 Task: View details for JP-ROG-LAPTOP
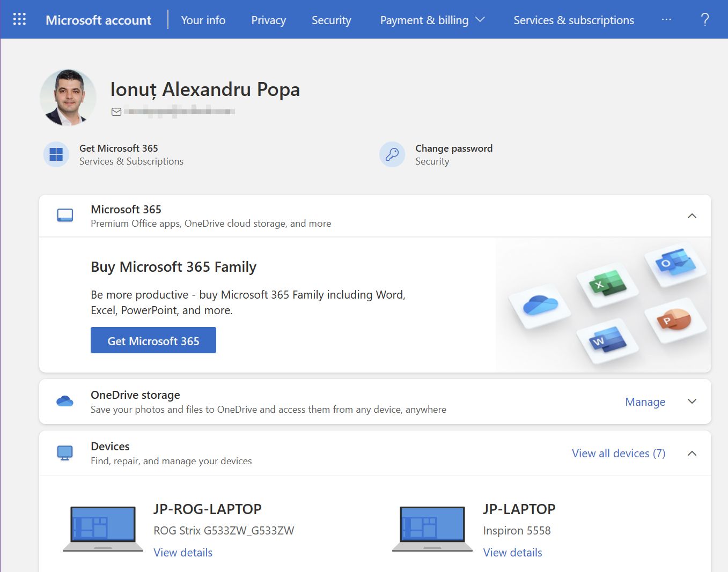[x=183, y=552]
